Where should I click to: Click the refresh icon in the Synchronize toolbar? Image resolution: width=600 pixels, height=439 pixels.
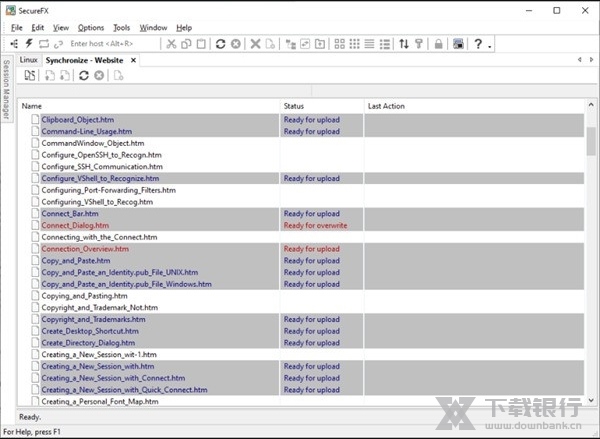click(x=84, y=76)
